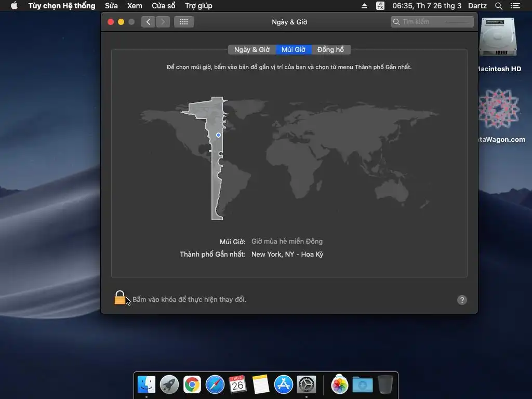Click the 'Bấm vào khóa để thực hiện thay đổi.' text
This screenshot has width=532, height=399.
189,300
